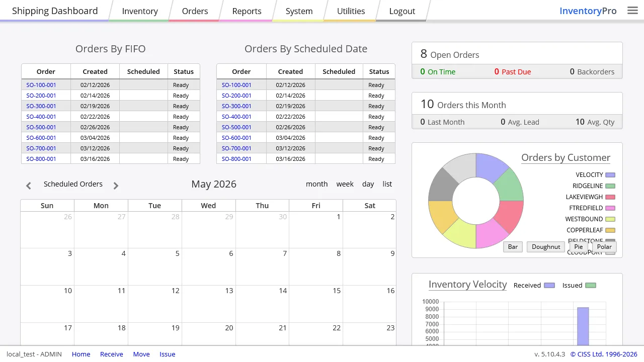Viewport: 644px width, 362px height.
Task: Open order SO-800-001 in FIFO table
Action: click(41, 159)
